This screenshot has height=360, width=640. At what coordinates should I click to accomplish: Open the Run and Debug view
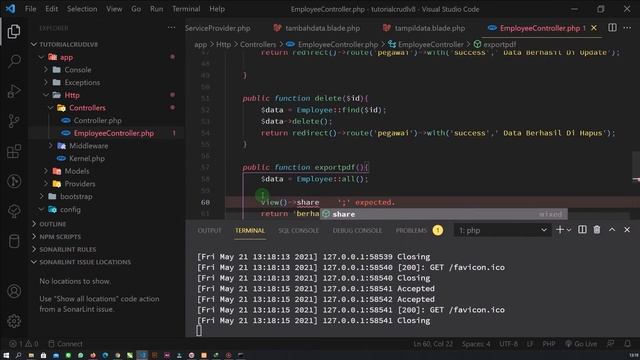[14, 91]
